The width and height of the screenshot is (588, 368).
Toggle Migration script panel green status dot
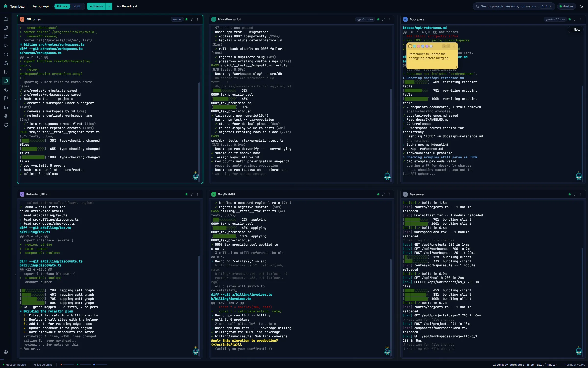click(x=378, y=19)
